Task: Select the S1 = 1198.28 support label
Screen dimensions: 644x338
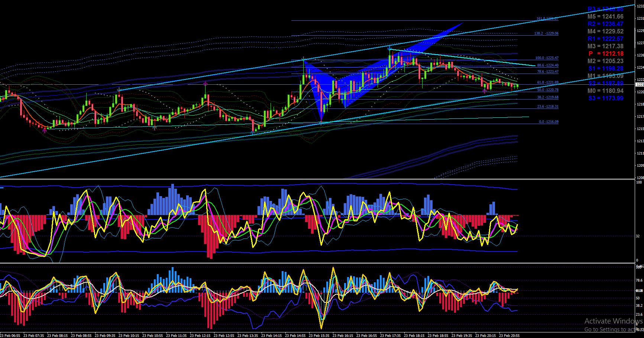Action: 606,68
